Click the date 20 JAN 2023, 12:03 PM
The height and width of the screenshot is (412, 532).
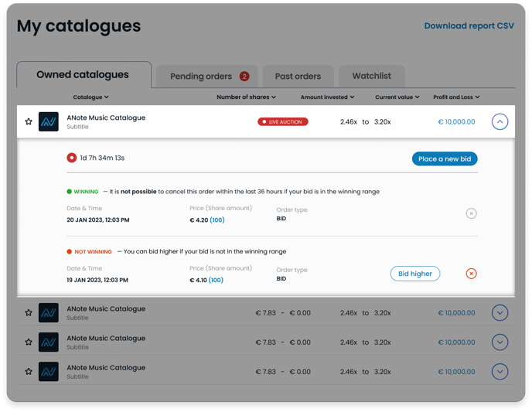click(x=98, y=220)
